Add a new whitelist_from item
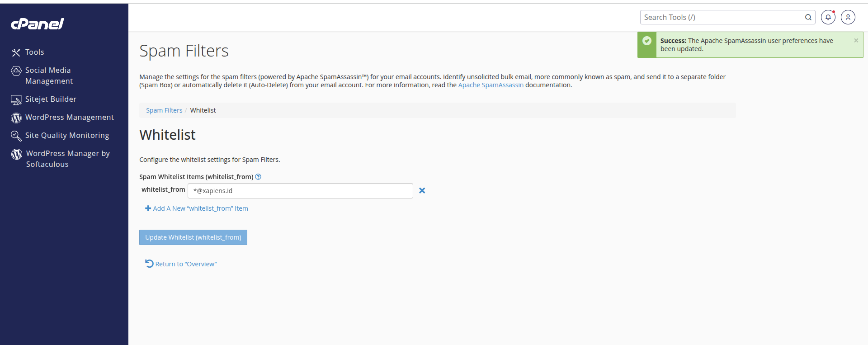868x345 pixels. click(197, 208)
